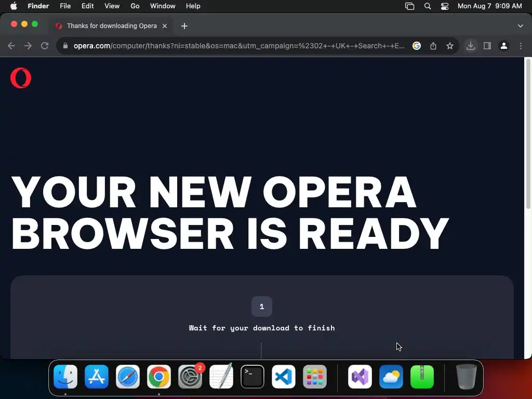The width and height of the screenshot is (532, 399).
Task: Switch to Google Chrome in the Dock
Action: tap(159, 377)
